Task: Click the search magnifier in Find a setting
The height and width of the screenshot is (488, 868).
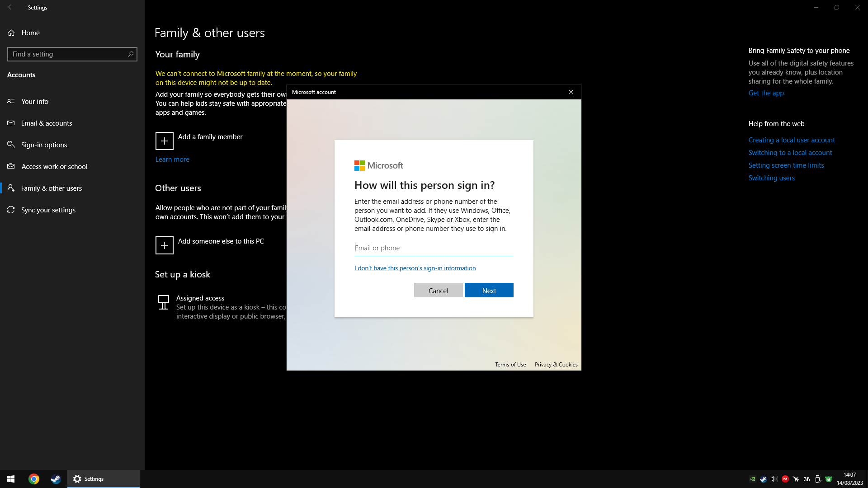Action: 131,54
